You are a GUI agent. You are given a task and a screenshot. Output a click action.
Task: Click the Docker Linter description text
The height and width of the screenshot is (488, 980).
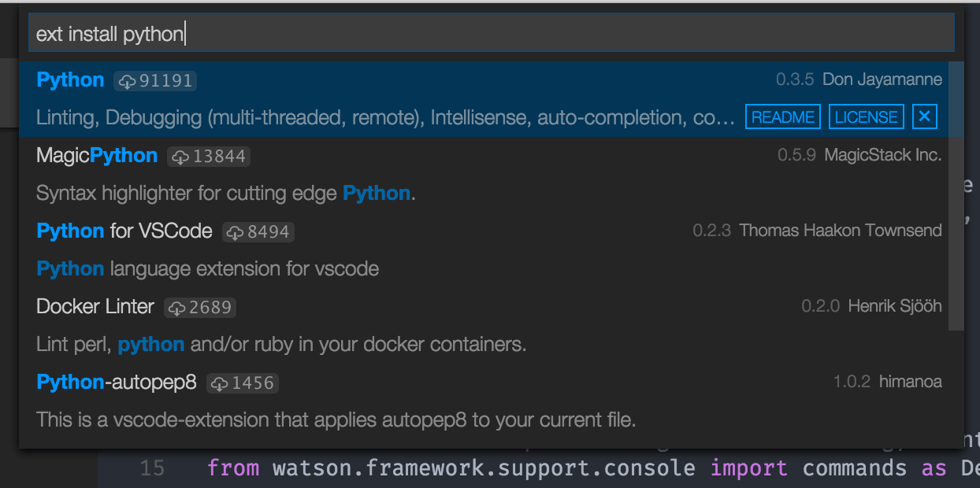coord(281,345)
